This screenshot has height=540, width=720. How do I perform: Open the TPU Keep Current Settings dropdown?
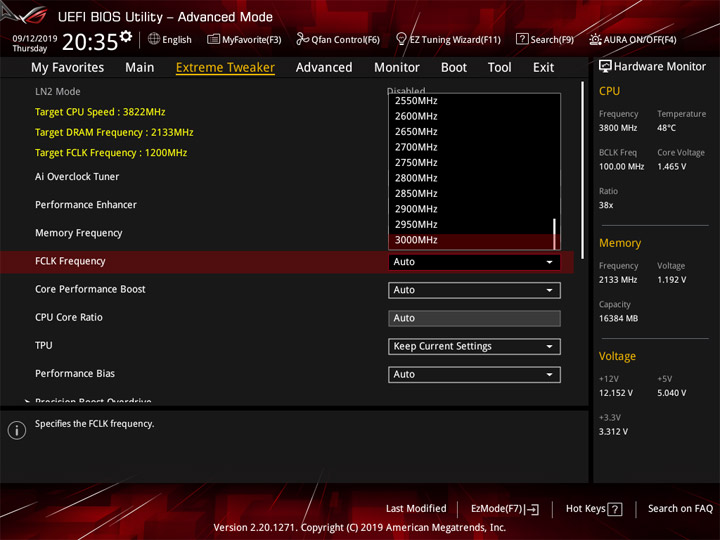point(474,347)
